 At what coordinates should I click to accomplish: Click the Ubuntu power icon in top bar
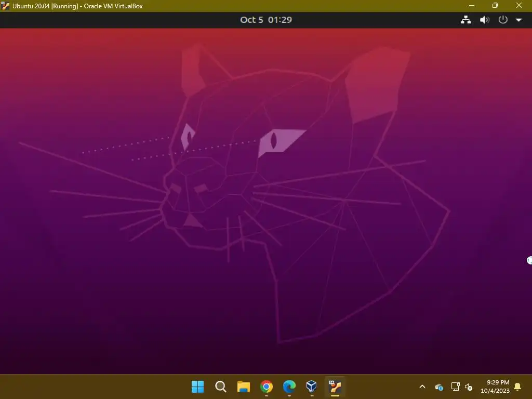click(x=502, y=20)
